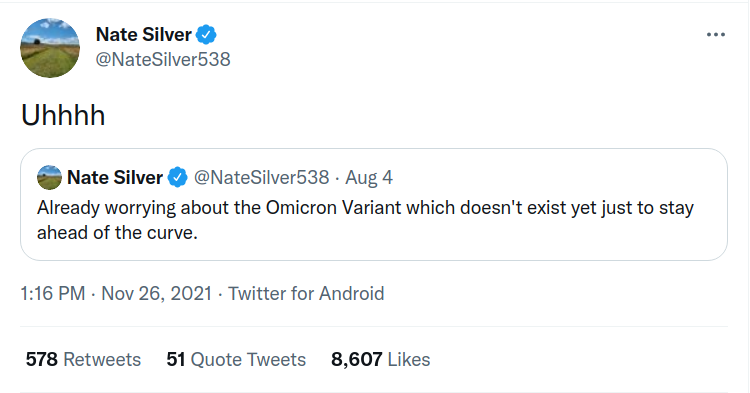View the 51 Quote Tweets list

click(236, 360)
